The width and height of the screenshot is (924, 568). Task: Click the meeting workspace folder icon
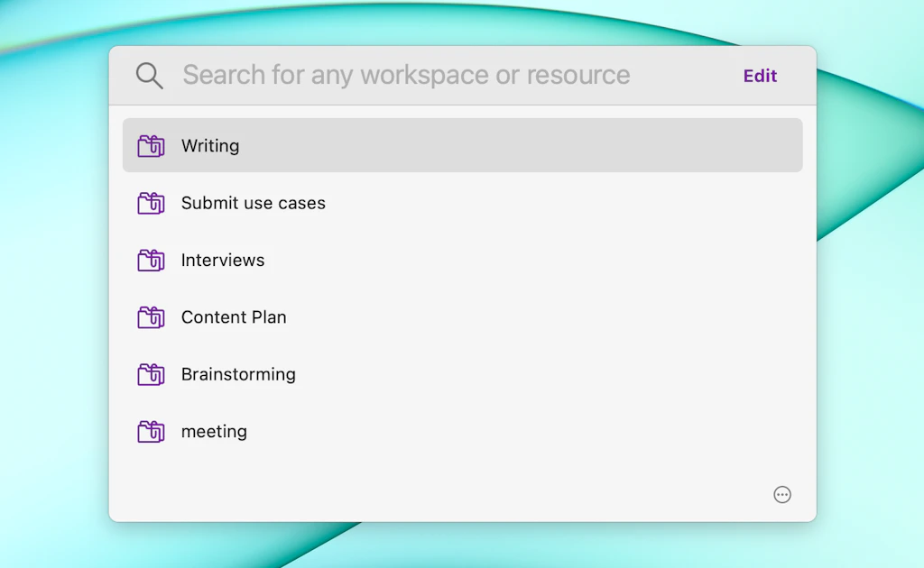pos(151,432)
